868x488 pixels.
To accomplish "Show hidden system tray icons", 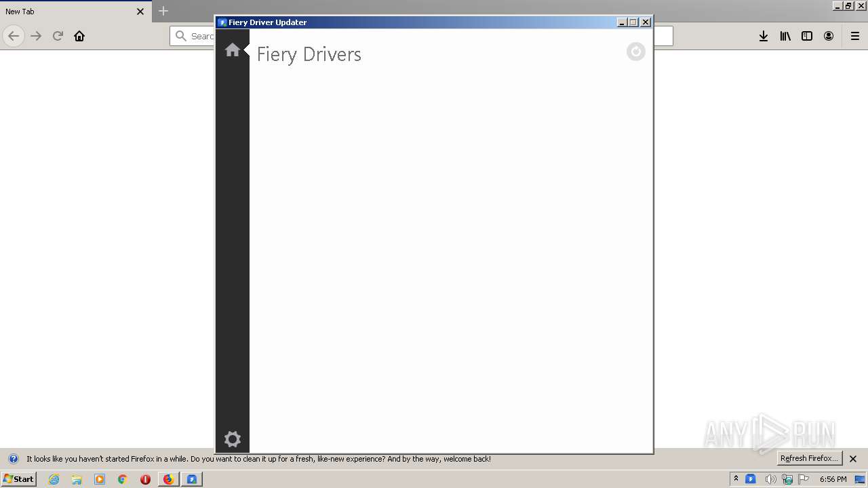I will pos(736,479).
